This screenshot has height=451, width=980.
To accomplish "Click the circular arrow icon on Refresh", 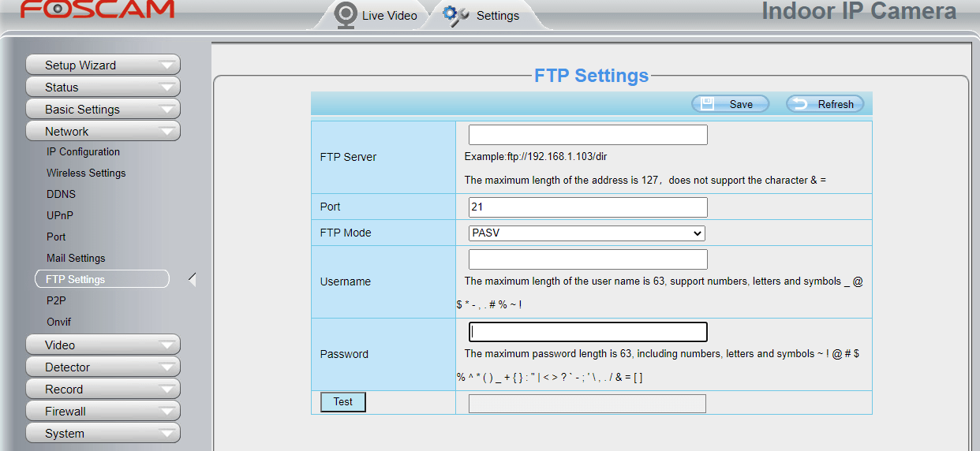I will tap(800, 103).
